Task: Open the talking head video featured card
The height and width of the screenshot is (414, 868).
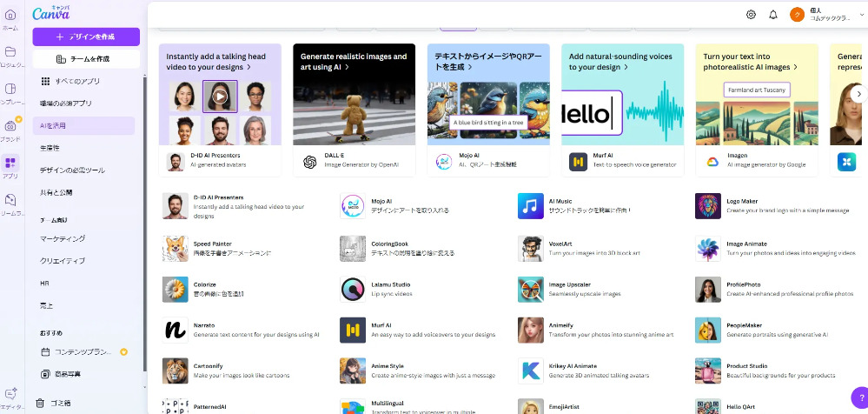Action: tap(220, 110)
